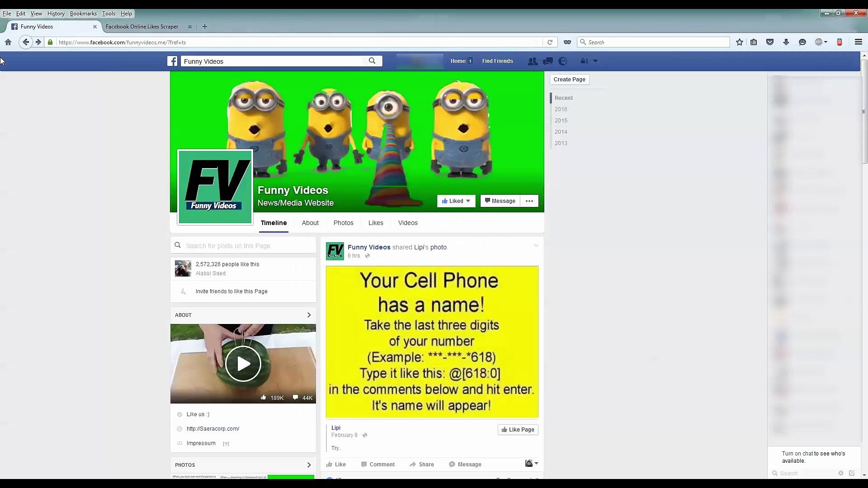Open notifications globe icon
The image size is (868, 488).
(x=563, y=61)
